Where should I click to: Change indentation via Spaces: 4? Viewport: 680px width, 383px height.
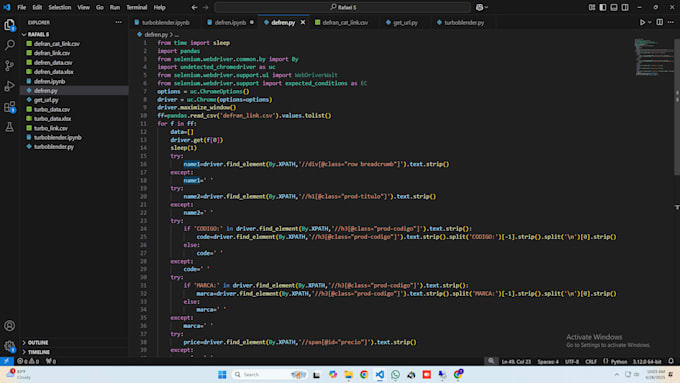(x=548, y=362)
